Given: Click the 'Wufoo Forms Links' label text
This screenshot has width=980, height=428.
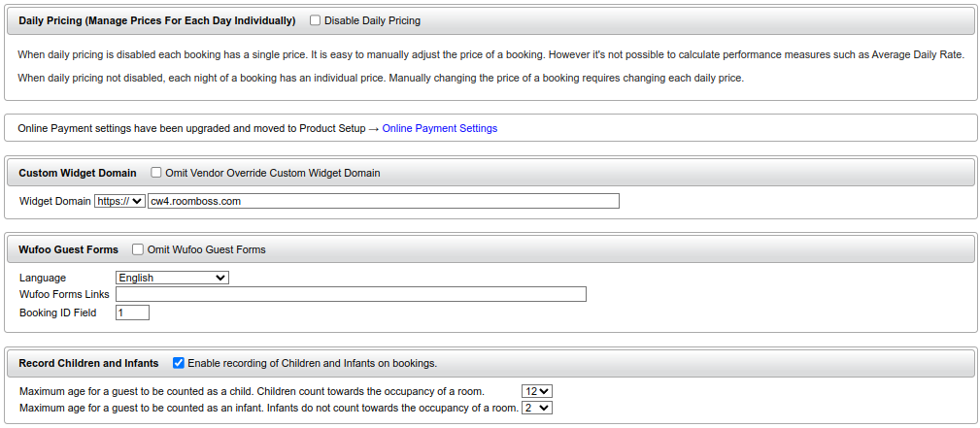Looking at the screenshot, I should (64, 294).
